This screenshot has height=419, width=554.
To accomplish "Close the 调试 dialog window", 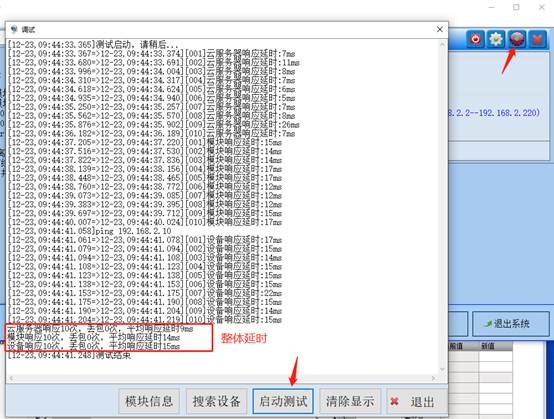I will point(440,29).
